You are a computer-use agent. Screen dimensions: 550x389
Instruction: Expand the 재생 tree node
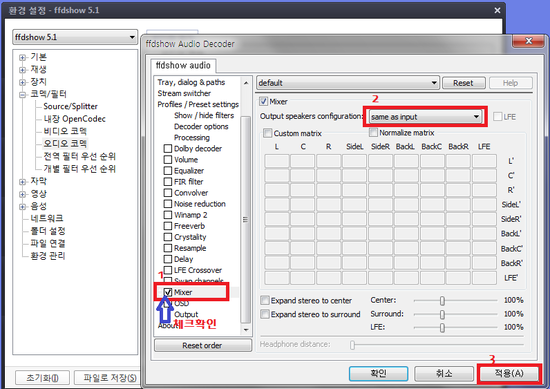coord(22,70)
